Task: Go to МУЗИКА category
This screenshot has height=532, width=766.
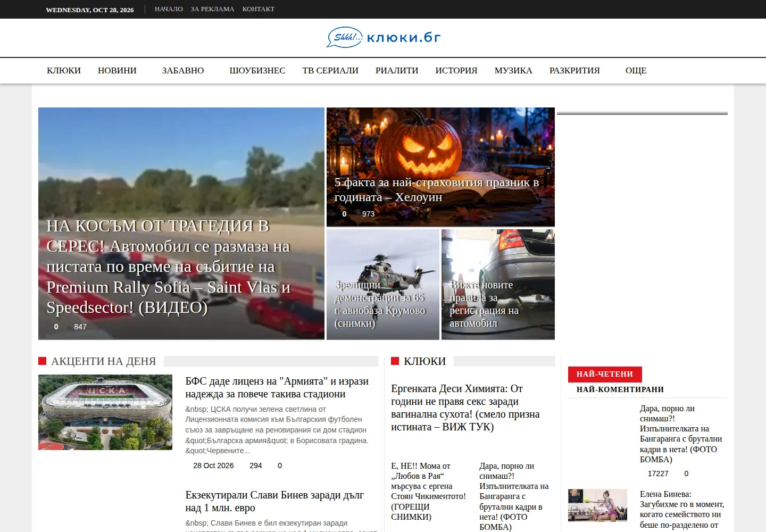Action: coord(513,70)
